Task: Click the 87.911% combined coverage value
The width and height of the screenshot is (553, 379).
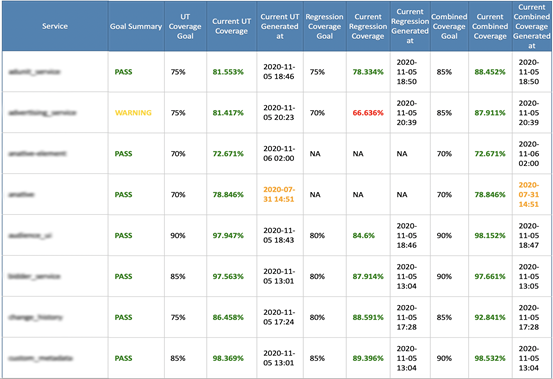Action: (490, 113)
